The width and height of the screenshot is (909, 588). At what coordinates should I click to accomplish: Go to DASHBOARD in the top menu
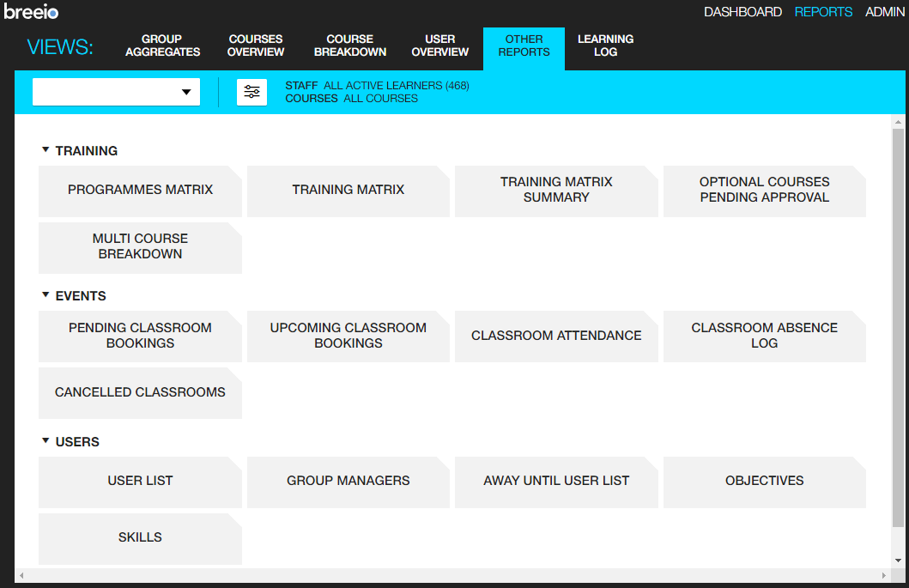742,12
